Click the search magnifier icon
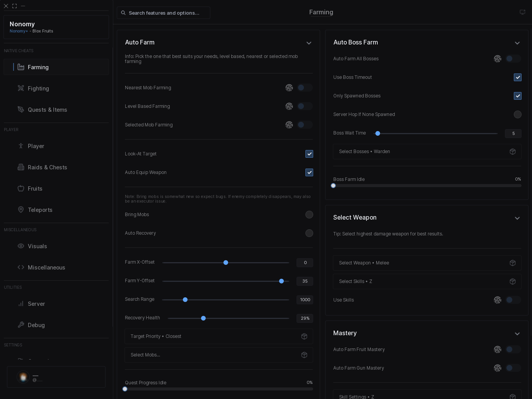 (x=123, y=13)
